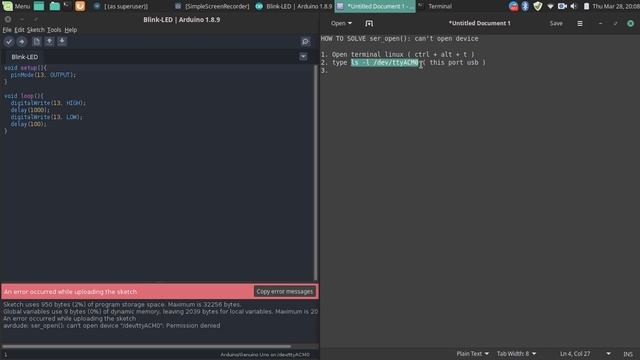Screen dimensions: 640x360
Task: Switch to Blink-LED Arduino taskbar entry
Action: [294, 6]
